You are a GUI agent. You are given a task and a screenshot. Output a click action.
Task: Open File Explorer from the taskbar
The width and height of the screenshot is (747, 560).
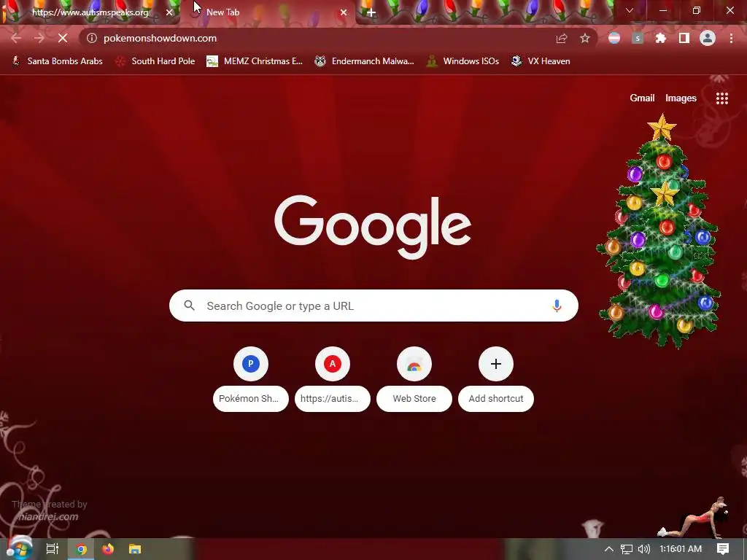click(135, 549)
